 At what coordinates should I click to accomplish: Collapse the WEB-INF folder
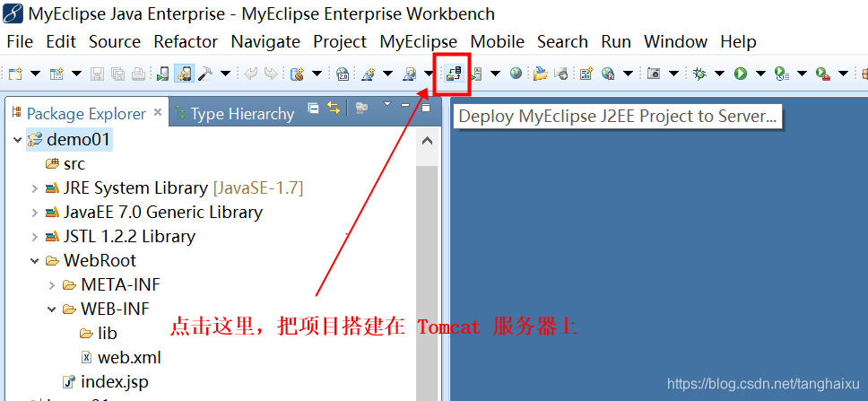pyautogui.click(x=52, y=309)
